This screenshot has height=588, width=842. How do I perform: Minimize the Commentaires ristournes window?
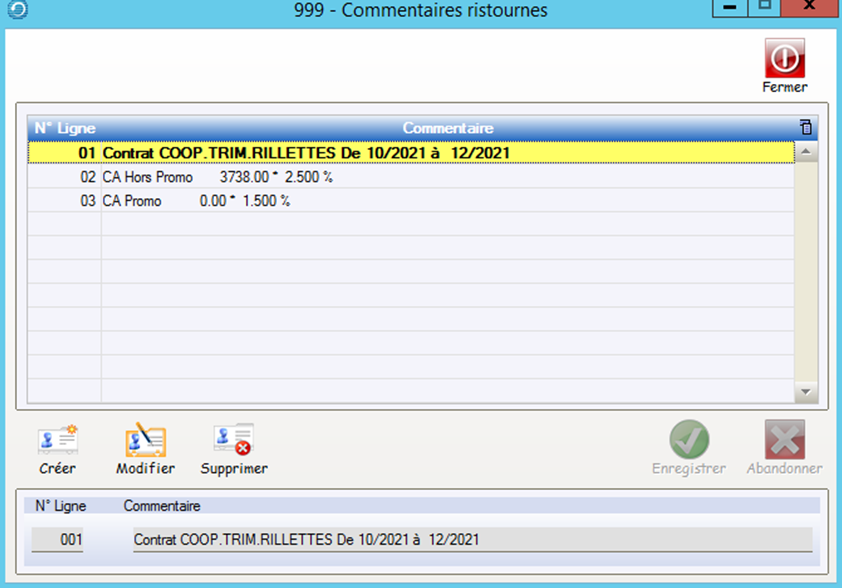click(731, 8)
